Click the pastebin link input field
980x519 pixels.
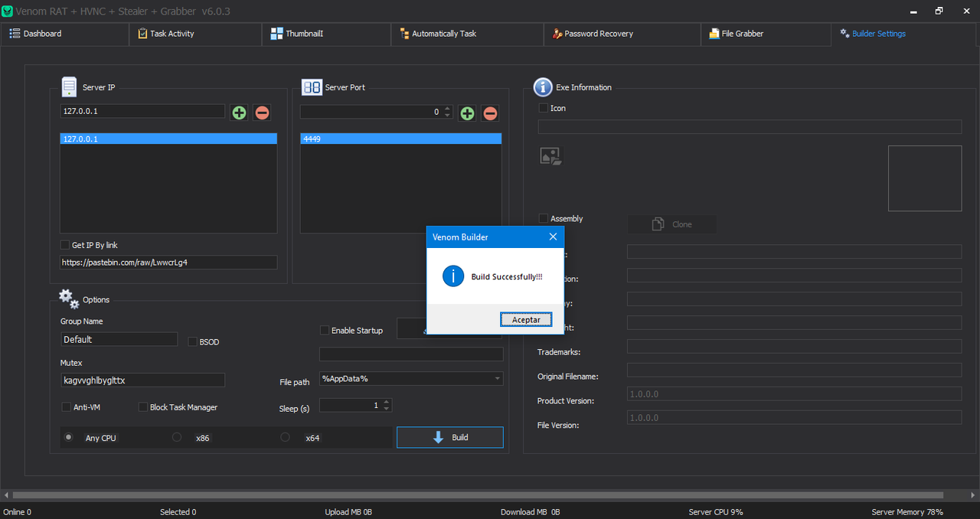click(x=168, y=262)
